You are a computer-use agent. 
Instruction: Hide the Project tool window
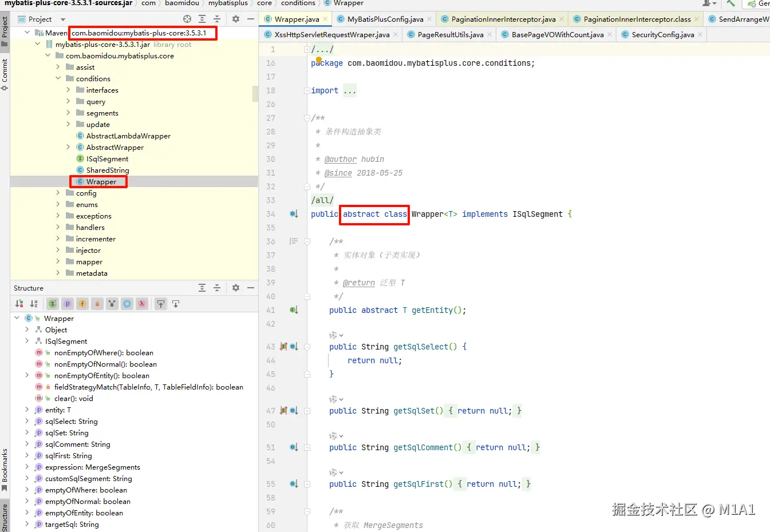click(251, 19)
